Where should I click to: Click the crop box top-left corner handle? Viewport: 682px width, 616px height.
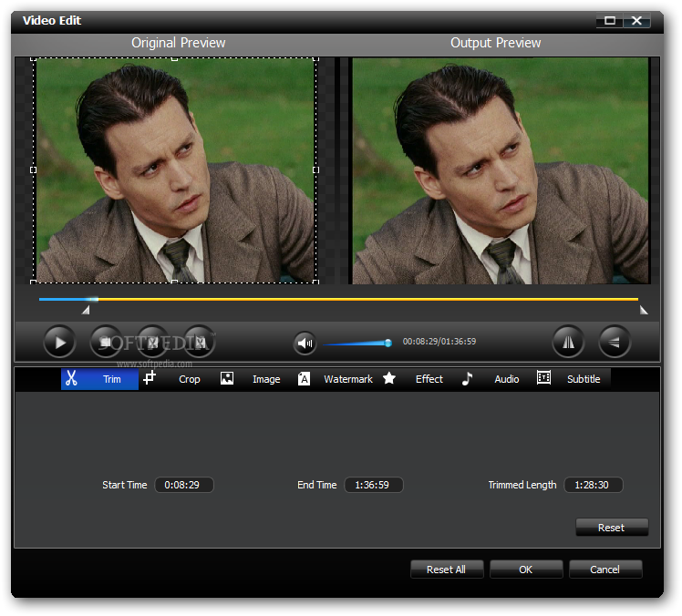pos(33,58)
